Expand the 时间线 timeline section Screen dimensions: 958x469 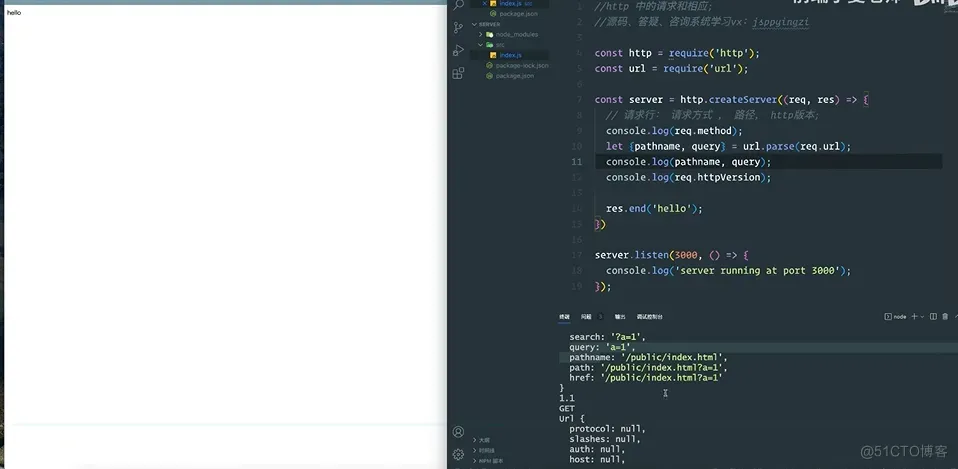[x=483, y=450]
